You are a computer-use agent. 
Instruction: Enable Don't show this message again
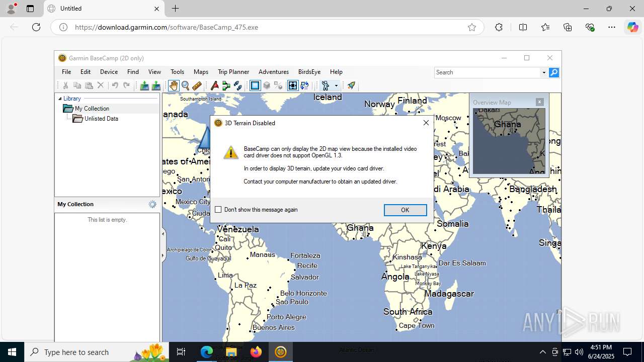(218, 210)
